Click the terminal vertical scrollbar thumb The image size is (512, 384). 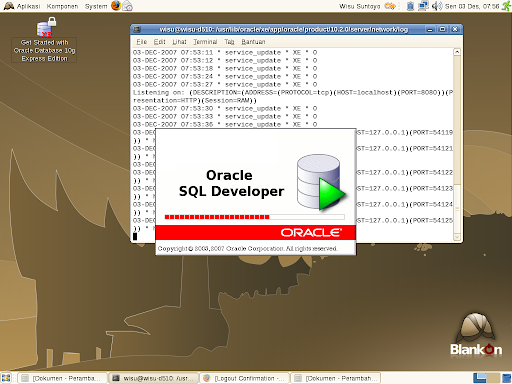coord(457,209)
